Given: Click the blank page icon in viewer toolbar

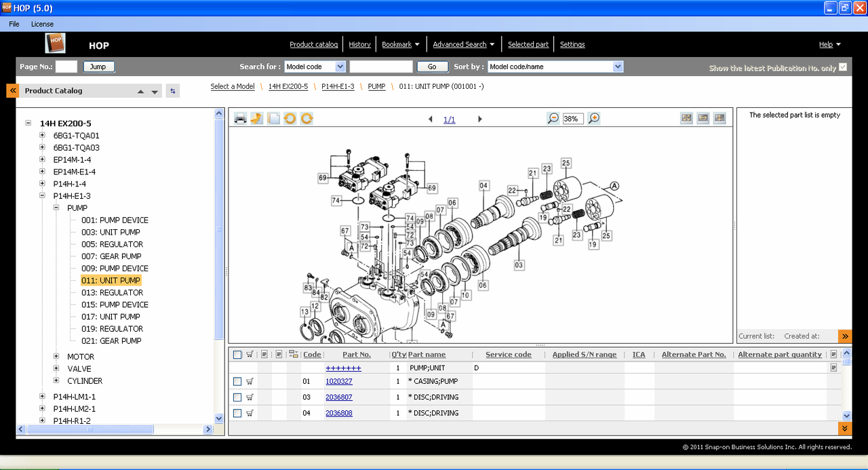Looking at the screenshot, I should point(273,119).
